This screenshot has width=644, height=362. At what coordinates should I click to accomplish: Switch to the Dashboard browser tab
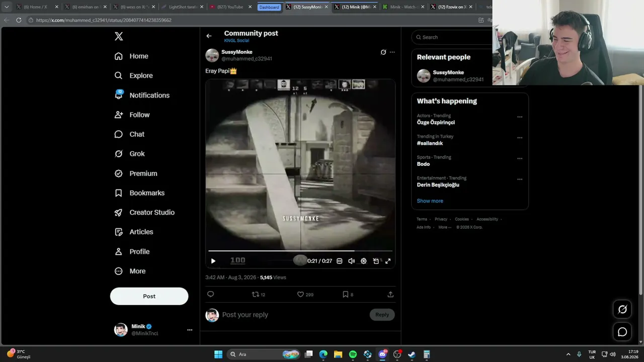coord(269,7)
